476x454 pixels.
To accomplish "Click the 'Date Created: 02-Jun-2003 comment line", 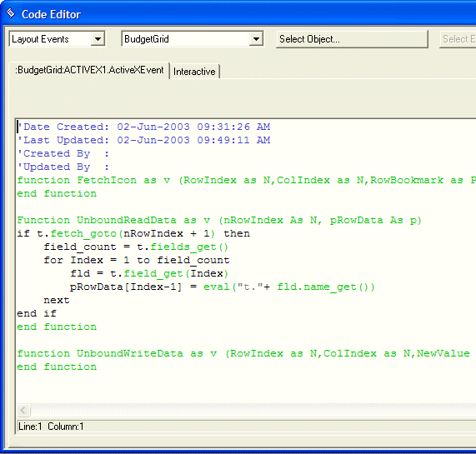I will (143, 127).
